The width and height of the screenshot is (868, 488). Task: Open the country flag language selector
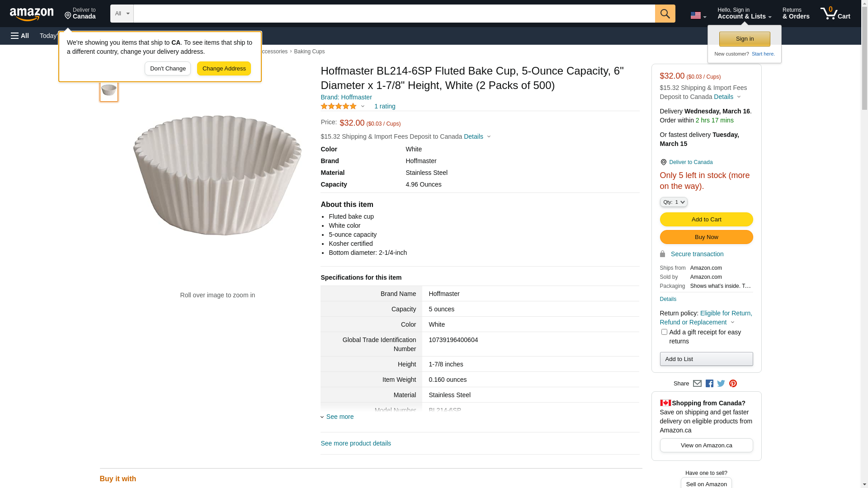click(x=698, y=15)
